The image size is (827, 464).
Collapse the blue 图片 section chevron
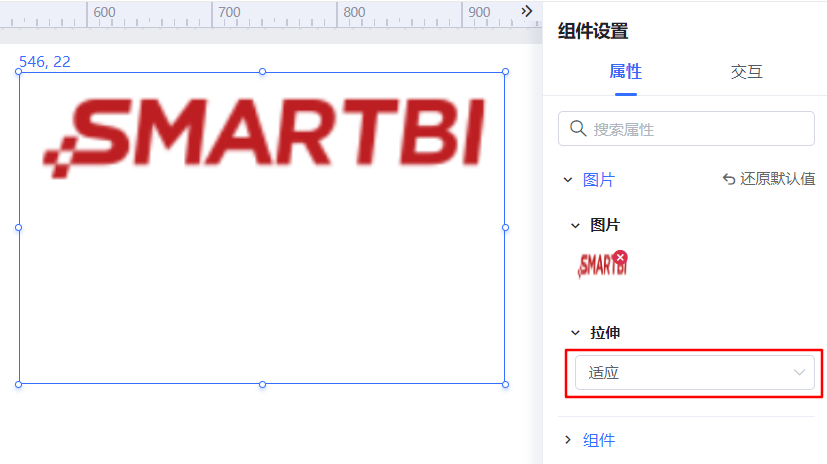coord(568,180)
